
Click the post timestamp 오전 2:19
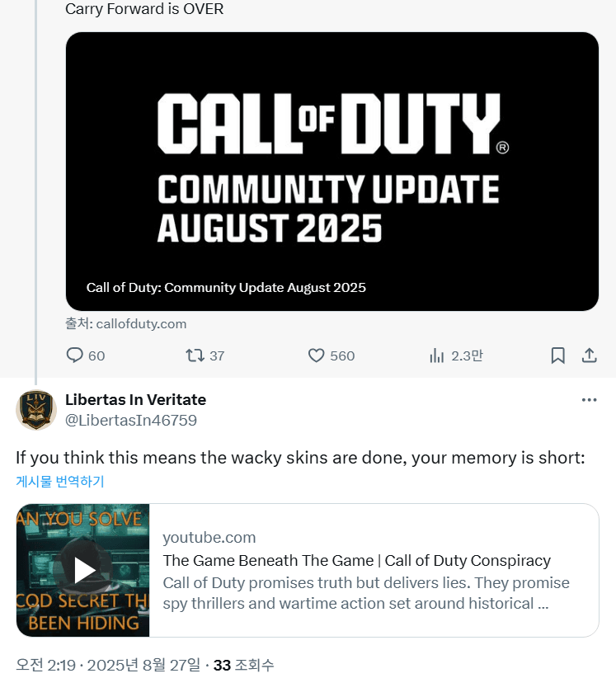pyautogui.click(x=46, y=665)
